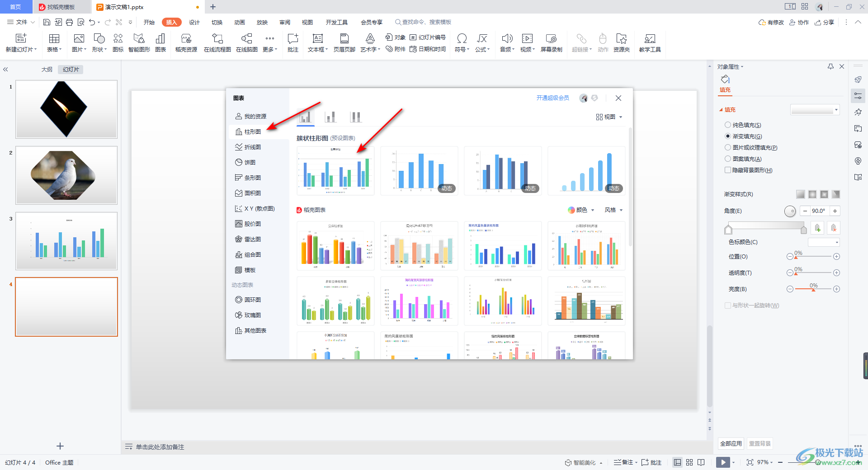Switch to 审阅 ribbon tab
The image size is (868, 470).
click(285, 22)
